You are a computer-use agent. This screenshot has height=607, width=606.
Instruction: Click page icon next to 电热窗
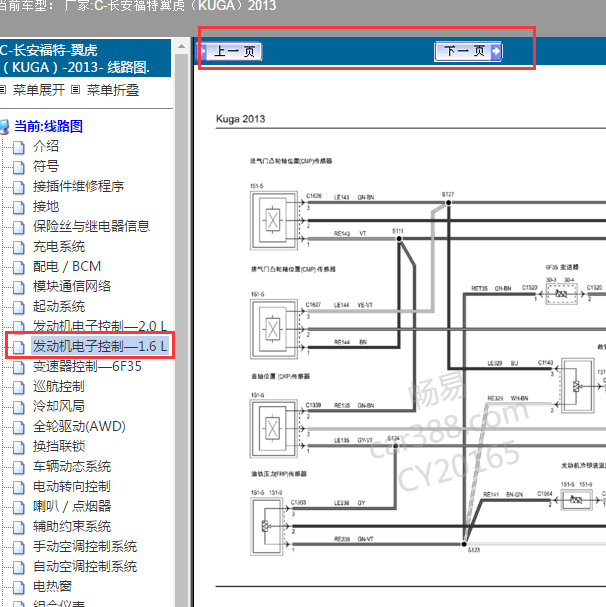point(18,588)
